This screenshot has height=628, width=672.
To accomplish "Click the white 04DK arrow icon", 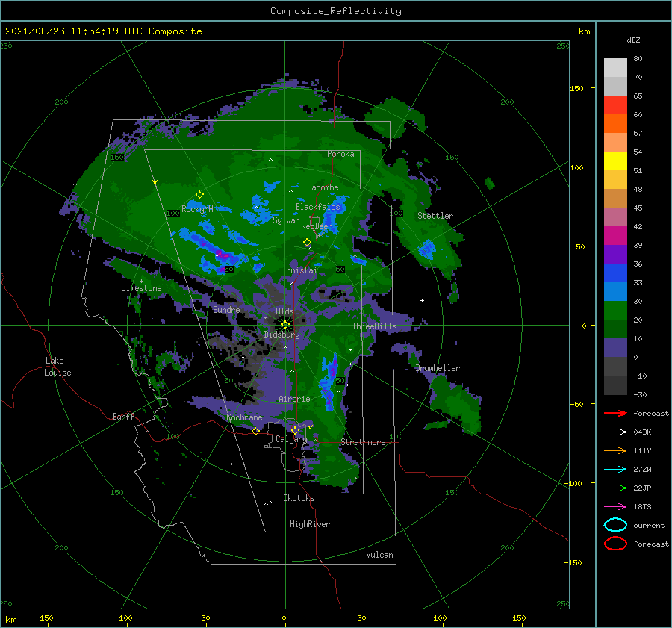I will [615, 432].
